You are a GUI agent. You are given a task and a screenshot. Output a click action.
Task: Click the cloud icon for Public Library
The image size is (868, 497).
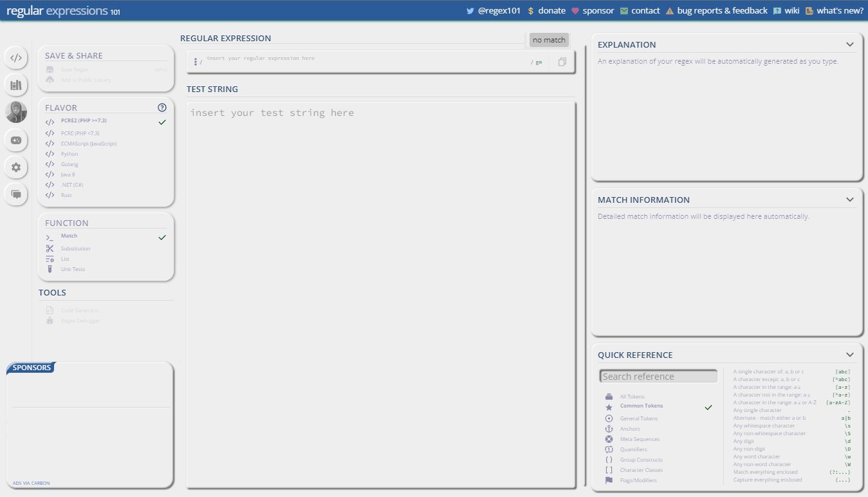(50, 80)
